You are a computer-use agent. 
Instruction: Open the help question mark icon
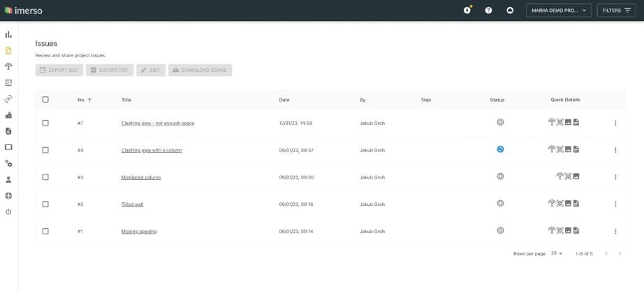488,10
